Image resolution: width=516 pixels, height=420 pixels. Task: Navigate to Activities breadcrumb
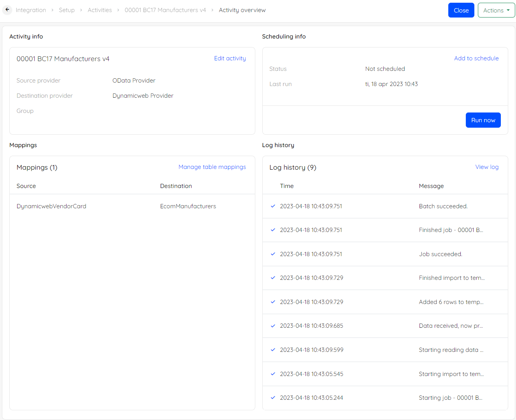[x=100, y=10]
